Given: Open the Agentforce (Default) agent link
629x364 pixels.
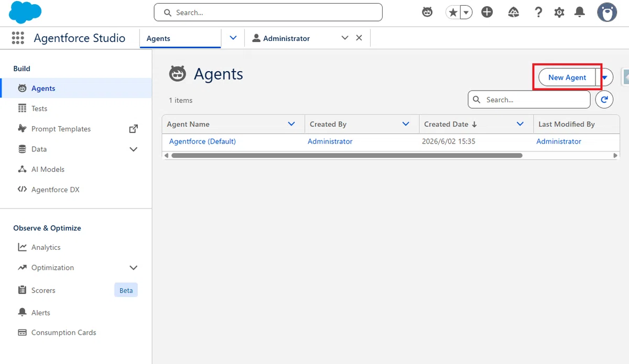Looking at the screenshot, I should 202,141.
